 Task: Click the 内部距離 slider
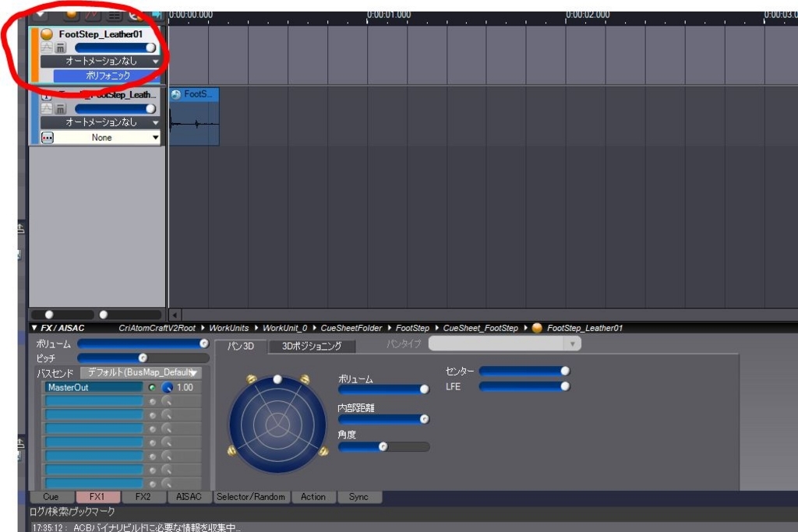(383, 419)
